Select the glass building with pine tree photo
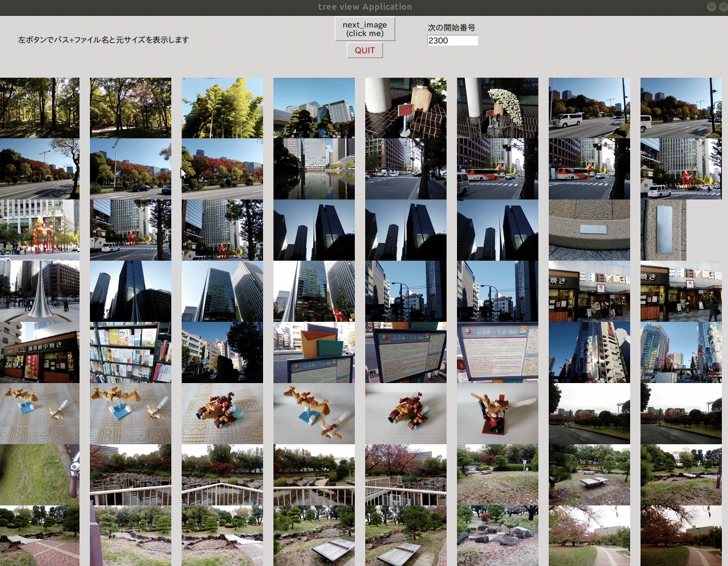728x566 pixels. coord(314,108)
